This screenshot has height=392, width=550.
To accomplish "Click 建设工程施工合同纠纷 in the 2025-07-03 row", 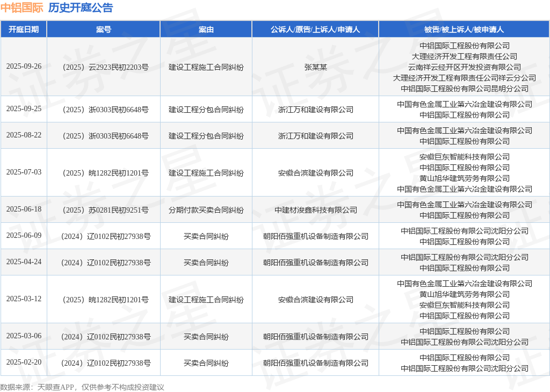I will [x=206, y=173].
